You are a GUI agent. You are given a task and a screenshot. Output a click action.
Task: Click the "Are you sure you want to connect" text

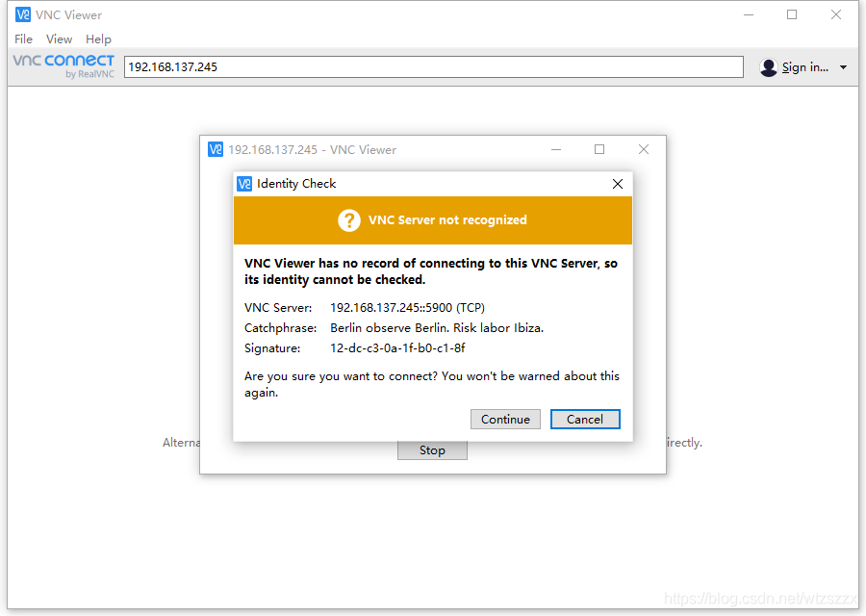click(432, 384)
